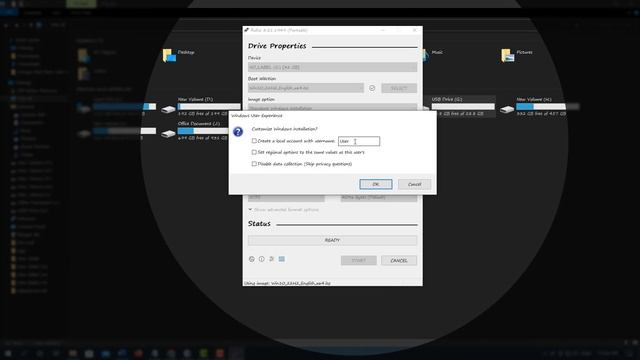The width and height of the screenshot is (640, 360).
Task: Open the Rufus language globe icon
Action: (252, 259)
